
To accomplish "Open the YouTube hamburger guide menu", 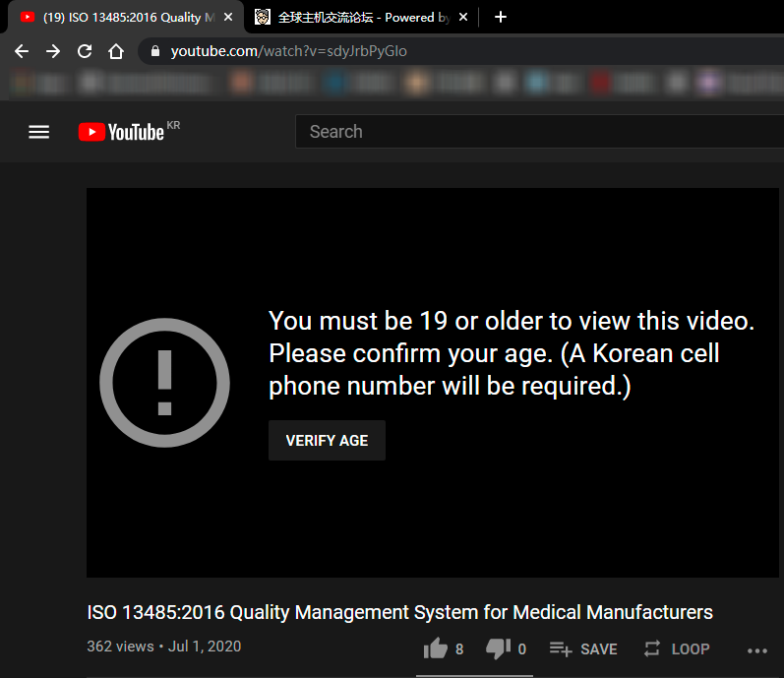I will pos(39,132).
